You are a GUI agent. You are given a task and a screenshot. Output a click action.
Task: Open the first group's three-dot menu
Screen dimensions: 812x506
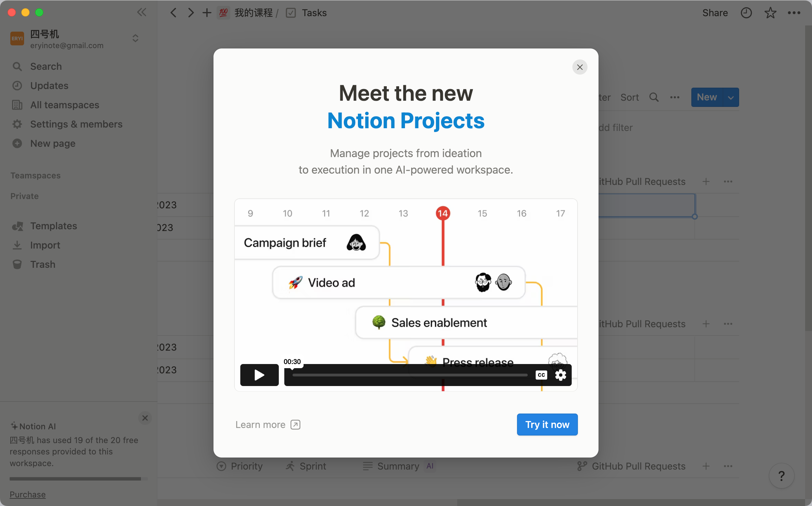[728, 181]
